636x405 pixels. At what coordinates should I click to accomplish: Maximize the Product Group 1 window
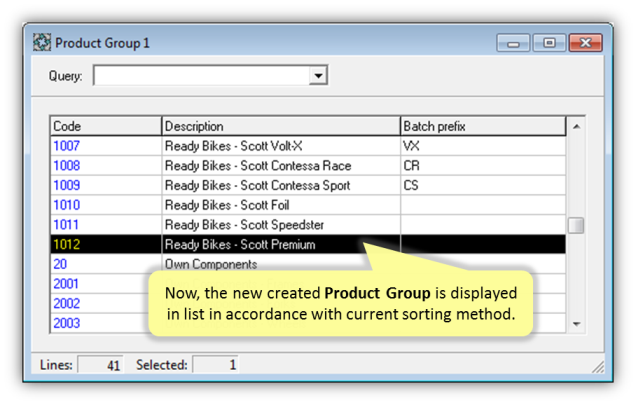[550, 43]
